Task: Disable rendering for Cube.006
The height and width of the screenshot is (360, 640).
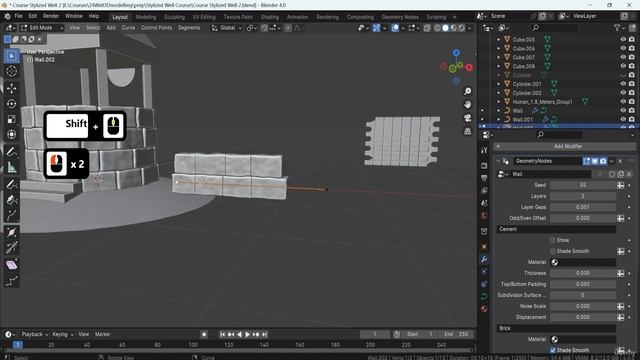Action: pyautogui.click(x=632, y=48)
